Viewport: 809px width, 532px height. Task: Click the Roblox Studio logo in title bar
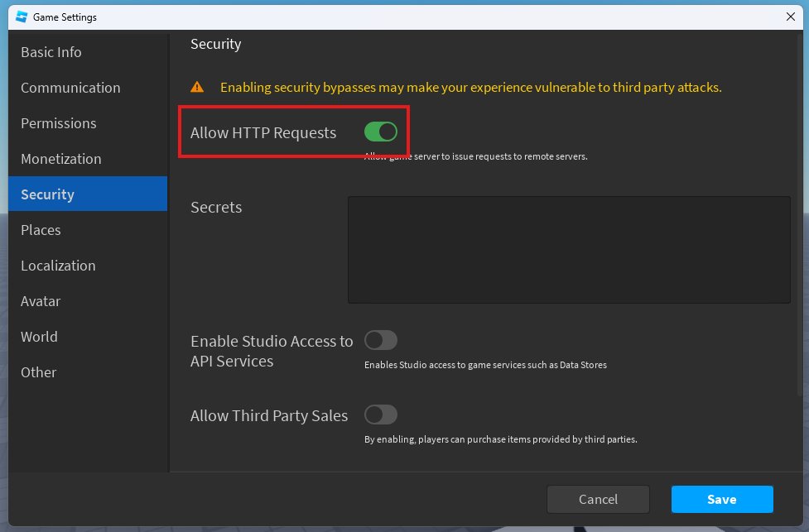[22, 17]
